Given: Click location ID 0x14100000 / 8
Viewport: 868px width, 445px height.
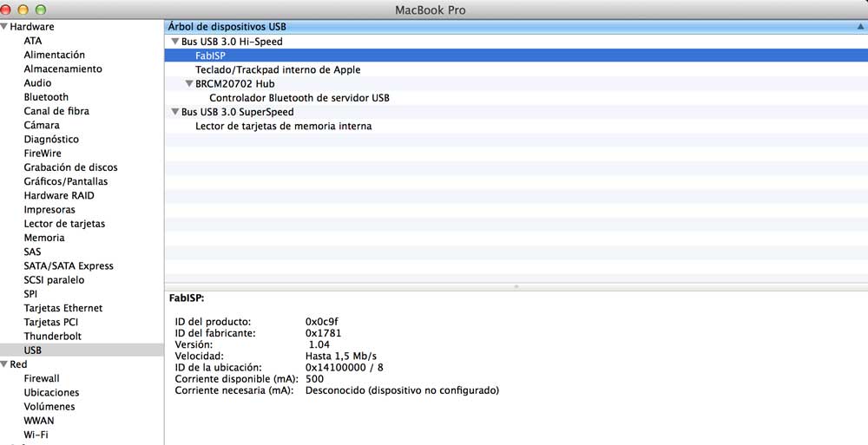Looking at the screenshot, I should (345, 368).
